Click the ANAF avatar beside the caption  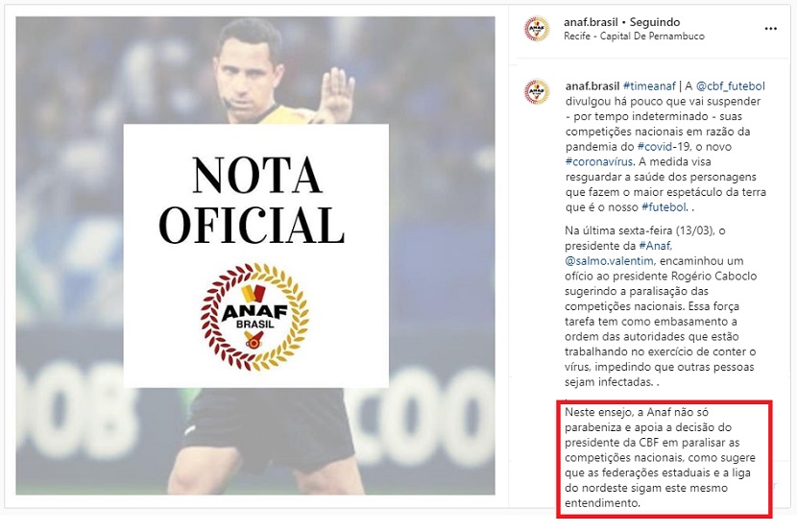click(537, 92)
